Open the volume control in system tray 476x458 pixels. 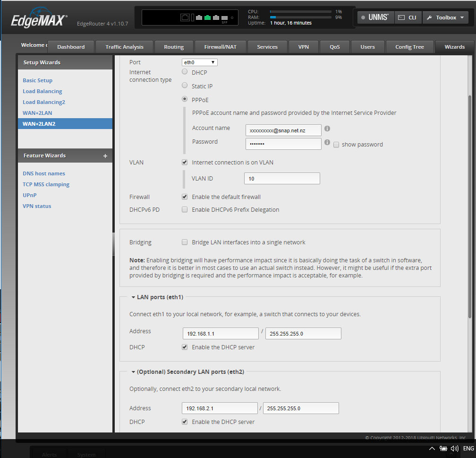455,449
